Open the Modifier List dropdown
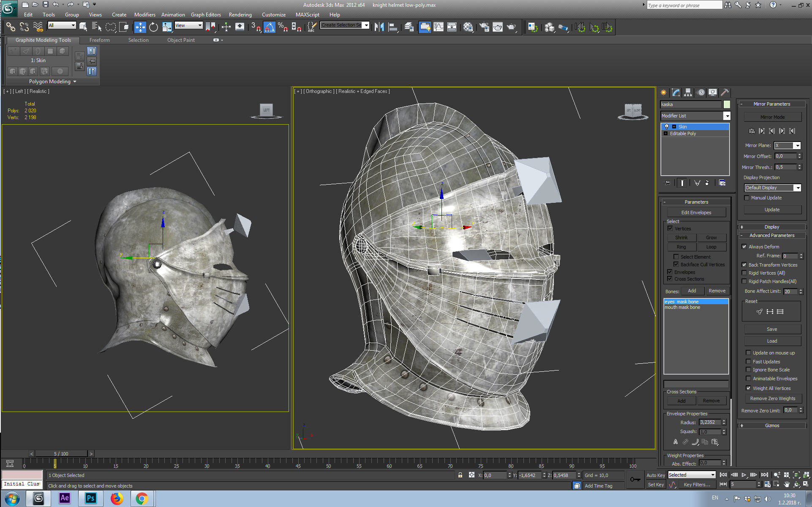Image resolution: width=812 pixels, height=507 pixels. (695, 116)
